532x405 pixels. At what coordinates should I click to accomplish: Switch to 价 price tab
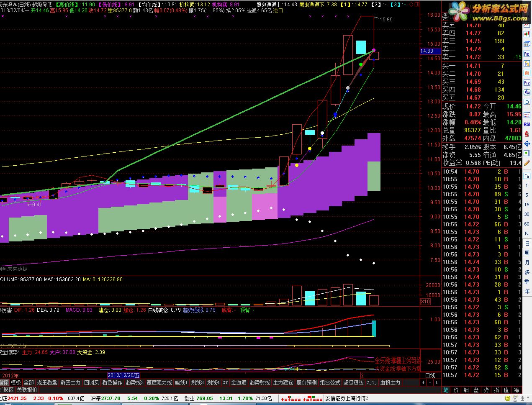click(456, 390)
